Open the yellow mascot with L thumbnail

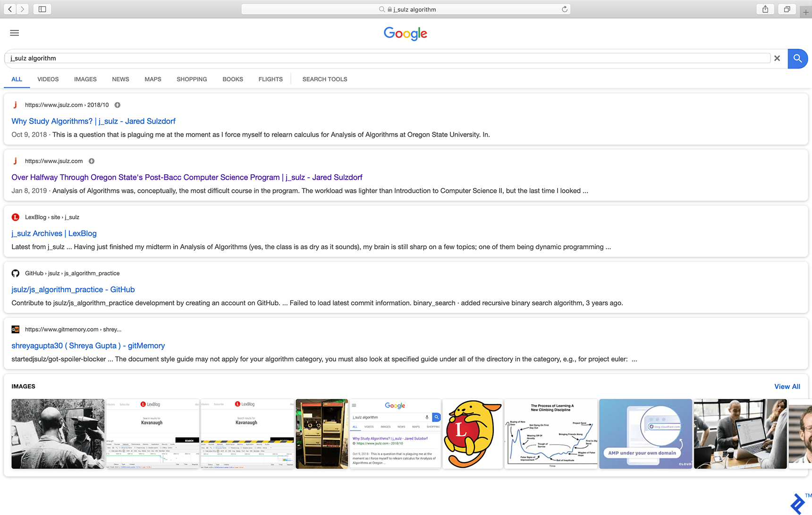click(473, 434)
